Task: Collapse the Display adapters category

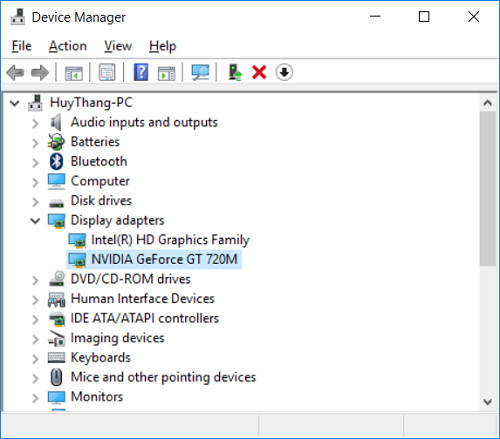Action: pos(35,221)
